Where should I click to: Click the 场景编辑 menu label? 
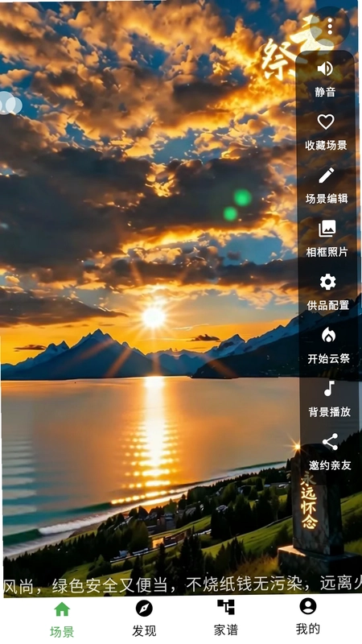click(327, 198)
